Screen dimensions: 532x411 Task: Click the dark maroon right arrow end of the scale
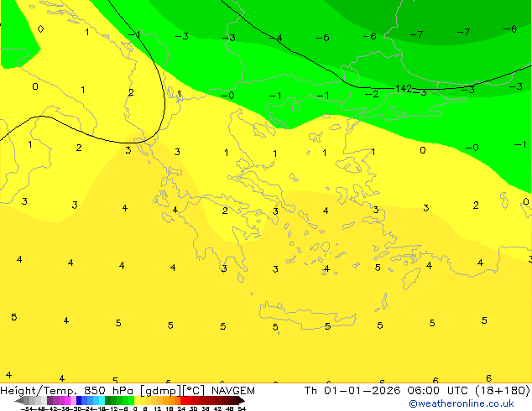[x=241, y=400]
